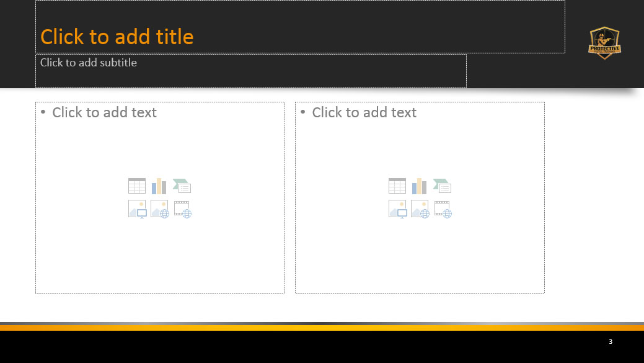644x363 pixels.
Task: Click the orange gradient bar near the bottom
Action: pyautogui.click(x=322, y=327)
